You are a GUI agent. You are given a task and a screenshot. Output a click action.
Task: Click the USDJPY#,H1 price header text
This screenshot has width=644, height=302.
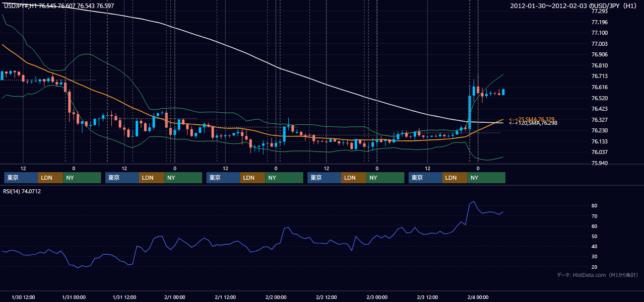pyautogui.click(x=59, y=6)
